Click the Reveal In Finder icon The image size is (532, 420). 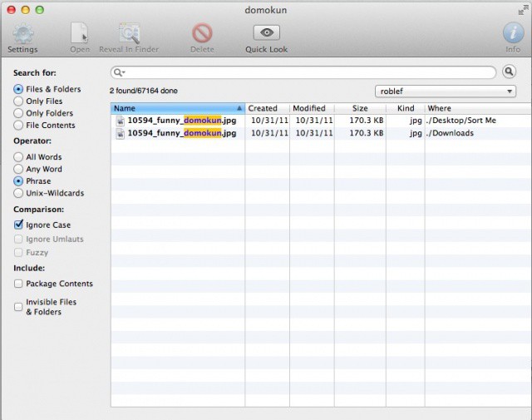pos(129,33)
